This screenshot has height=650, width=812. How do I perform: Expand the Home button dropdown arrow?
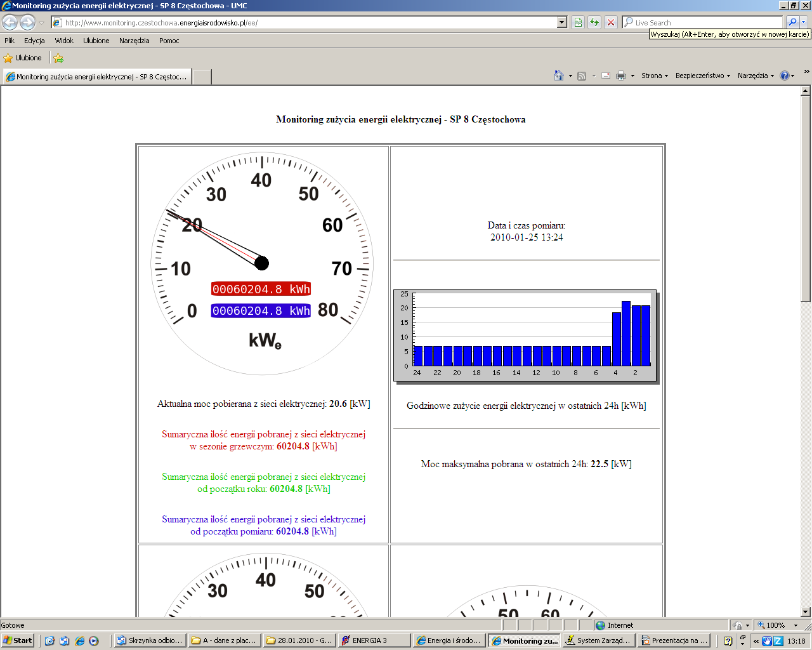tap(570, 76)
